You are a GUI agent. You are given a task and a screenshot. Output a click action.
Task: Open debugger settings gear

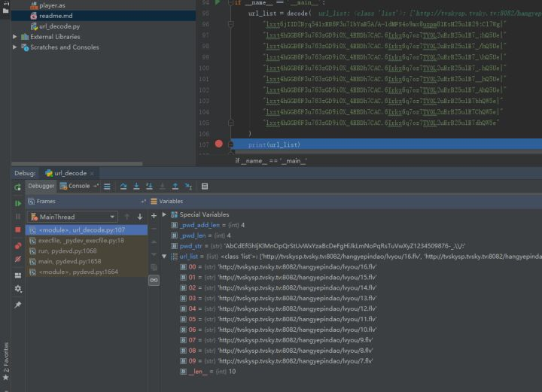[x=18, y=288]
